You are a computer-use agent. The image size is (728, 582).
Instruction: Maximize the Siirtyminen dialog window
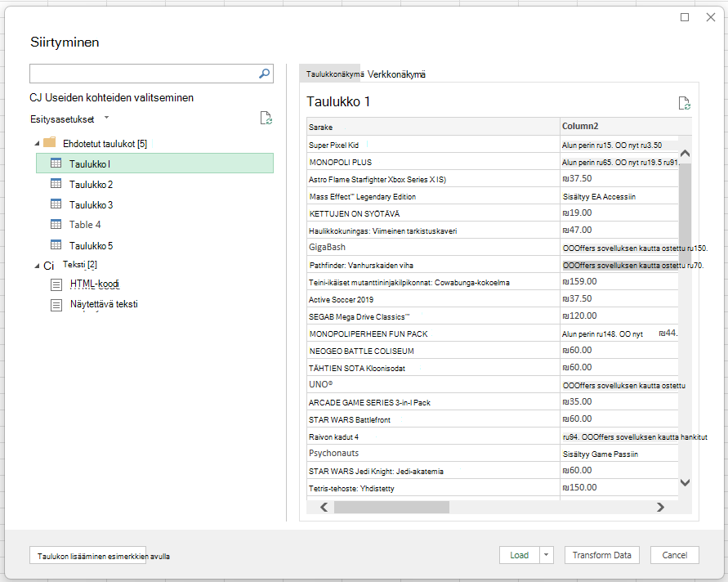(685, 17)
